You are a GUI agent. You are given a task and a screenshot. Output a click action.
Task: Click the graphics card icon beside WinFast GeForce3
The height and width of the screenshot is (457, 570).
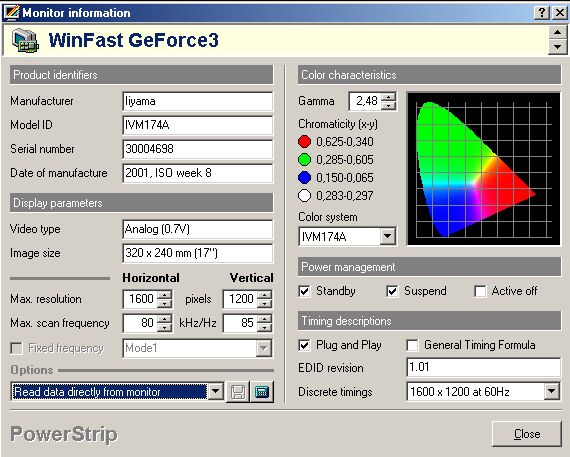tap(25, 40)
